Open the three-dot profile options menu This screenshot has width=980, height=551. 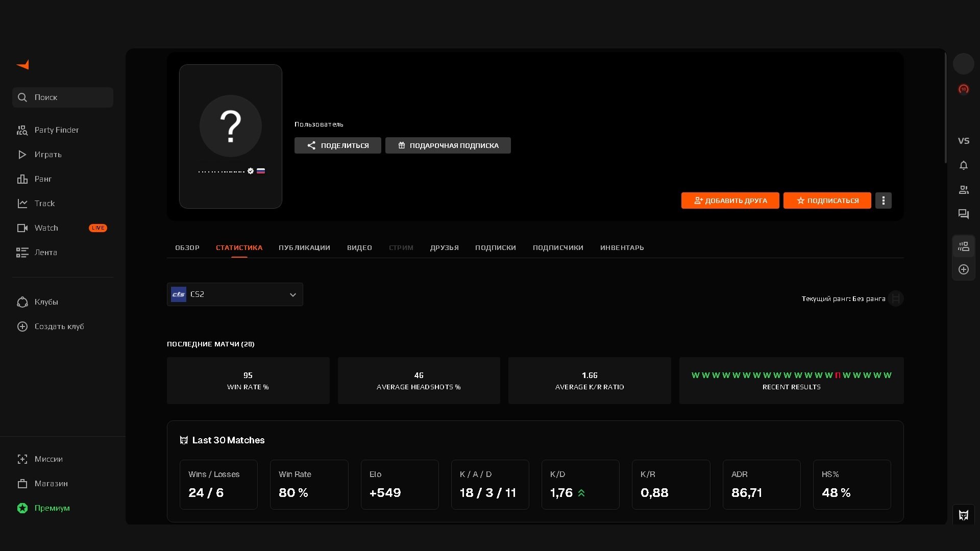[x=883, y=201]
